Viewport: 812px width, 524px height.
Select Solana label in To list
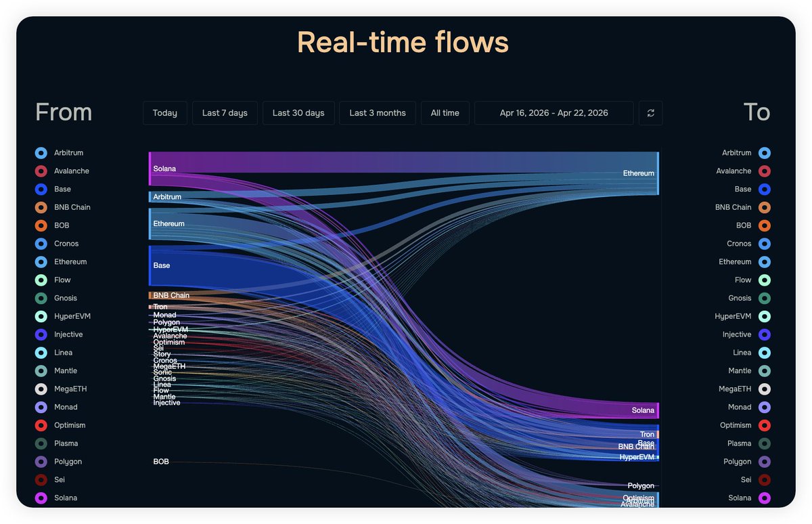[739, 498]
